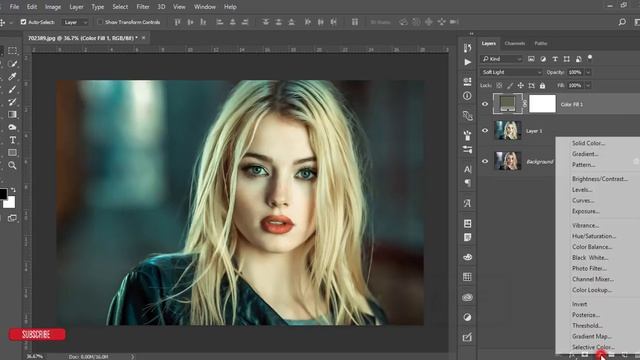This screenshot has width=640, height=360.
Task: Select the Quick Selection tool
Action: [x=12, y=64]
